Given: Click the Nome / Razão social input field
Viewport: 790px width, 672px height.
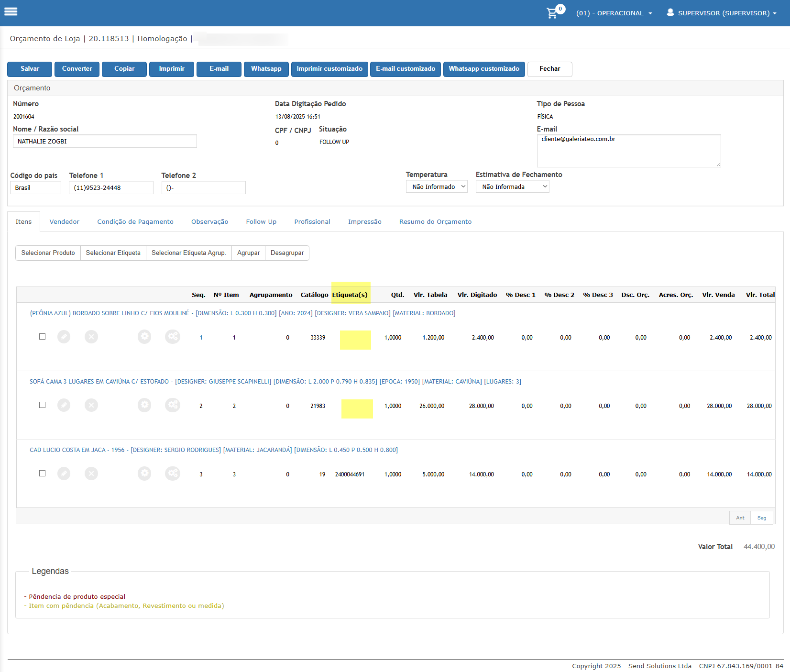Looking at the screenshot, I should (x=105, y=142).
